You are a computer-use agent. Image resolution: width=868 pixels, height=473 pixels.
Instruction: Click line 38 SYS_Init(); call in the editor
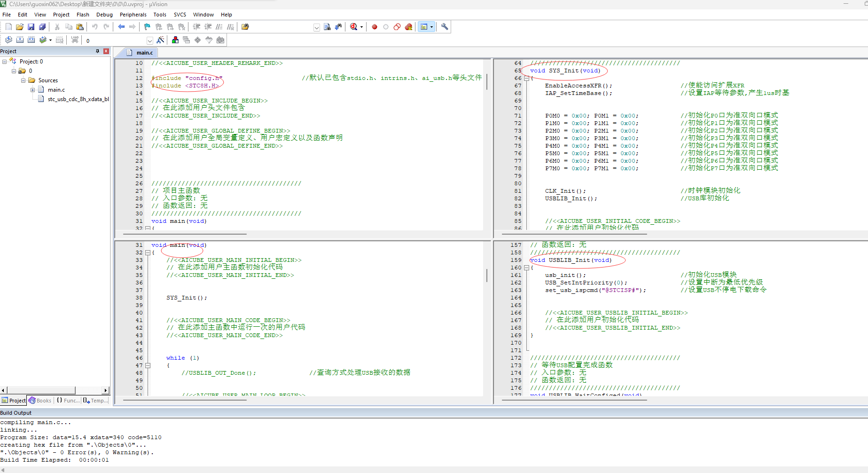(187, 298)
